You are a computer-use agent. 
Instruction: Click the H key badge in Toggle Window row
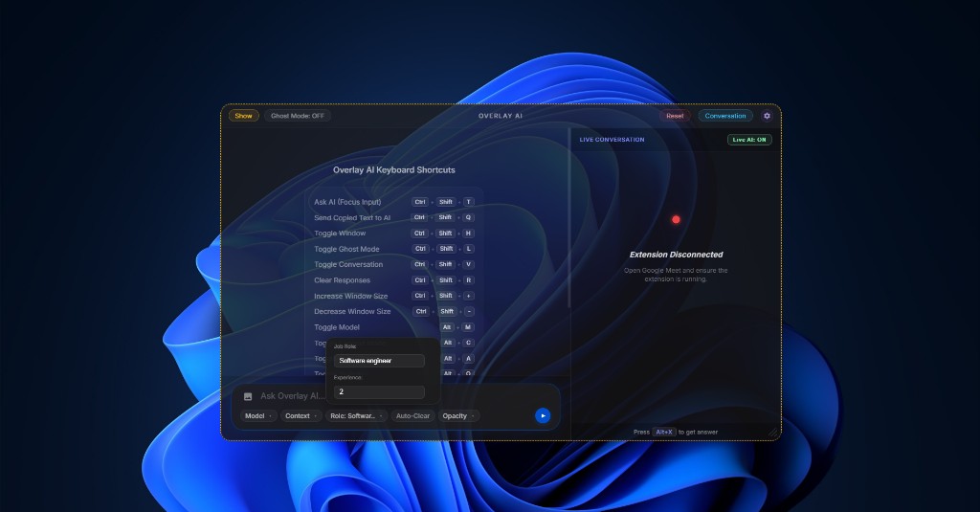tap(468, 234)
